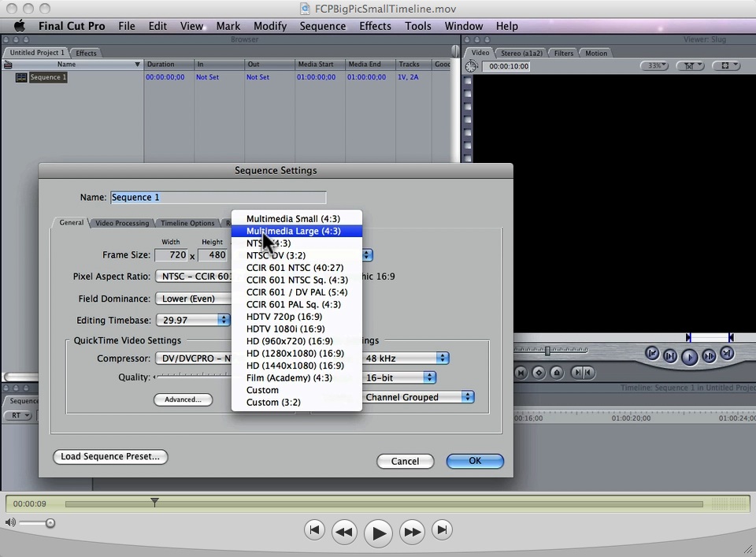This screenshot has width=756, height=557.
Task: Click the movie file icon in the title bar
Action: click(x=305, y=9)
